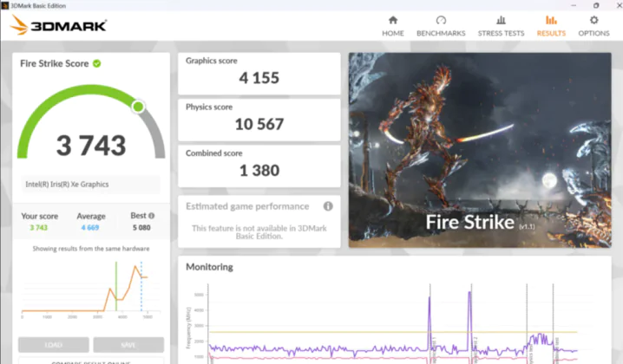Click the 3DMark logo
This screenshot has height=364, width=623.
(58, 25)
